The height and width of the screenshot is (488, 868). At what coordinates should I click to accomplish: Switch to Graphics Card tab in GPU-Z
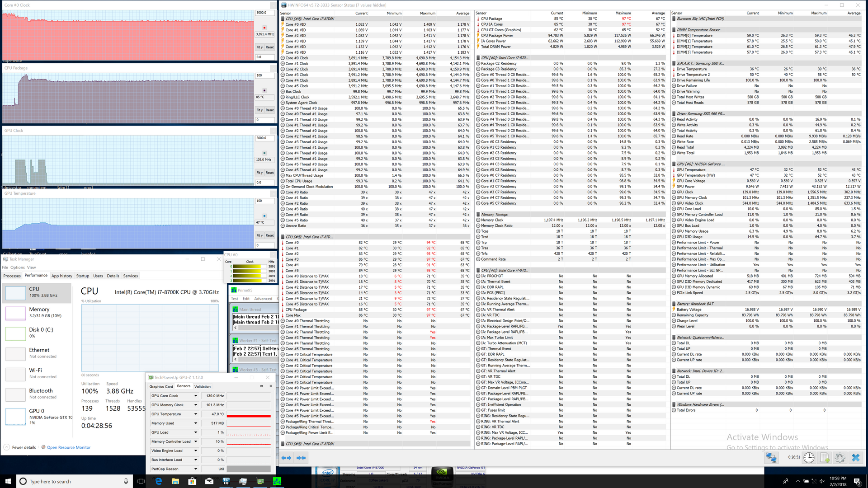click(161, 386)
